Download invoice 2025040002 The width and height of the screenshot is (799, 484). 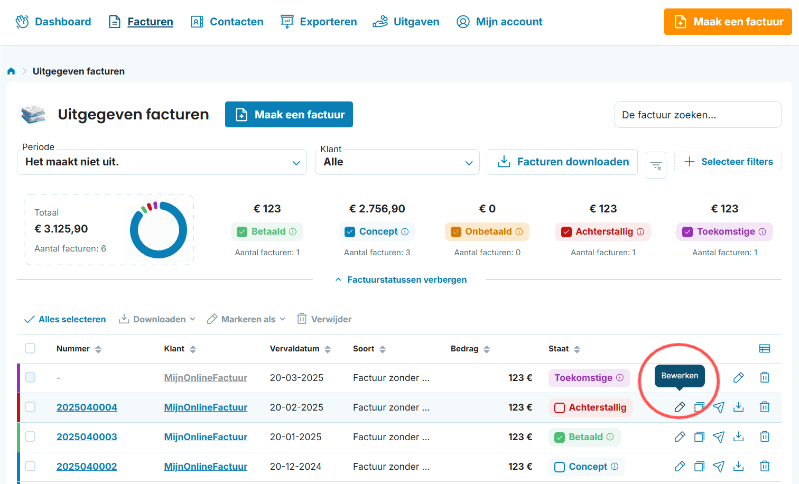tap(738, 466)
